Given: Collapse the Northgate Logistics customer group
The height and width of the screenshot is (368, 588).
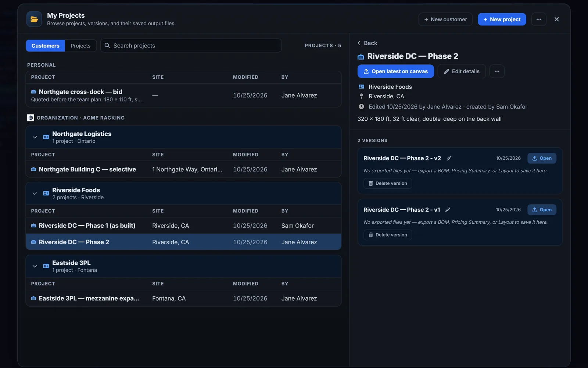Looking at the screenshot, I should 35,137.
